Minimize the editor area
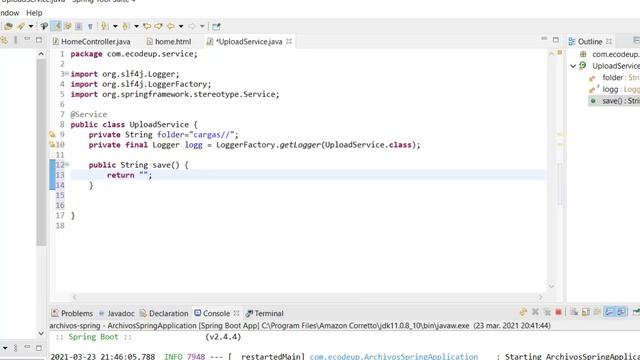The image size is (640, 360). (x=544, y=39)
